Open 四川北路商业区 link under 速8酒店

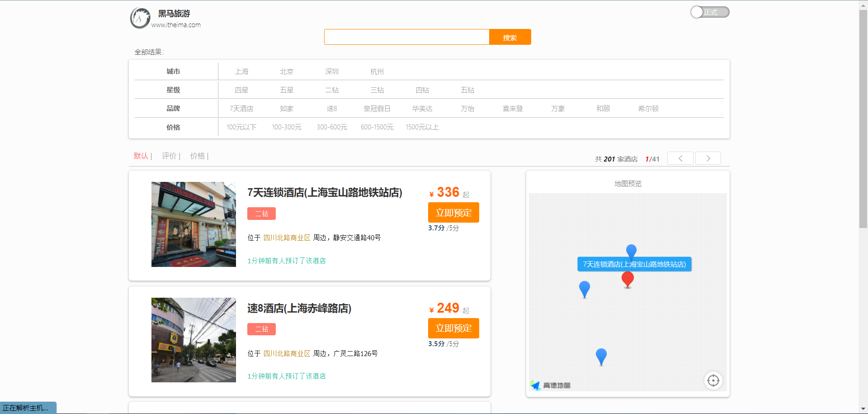[287, 353]
